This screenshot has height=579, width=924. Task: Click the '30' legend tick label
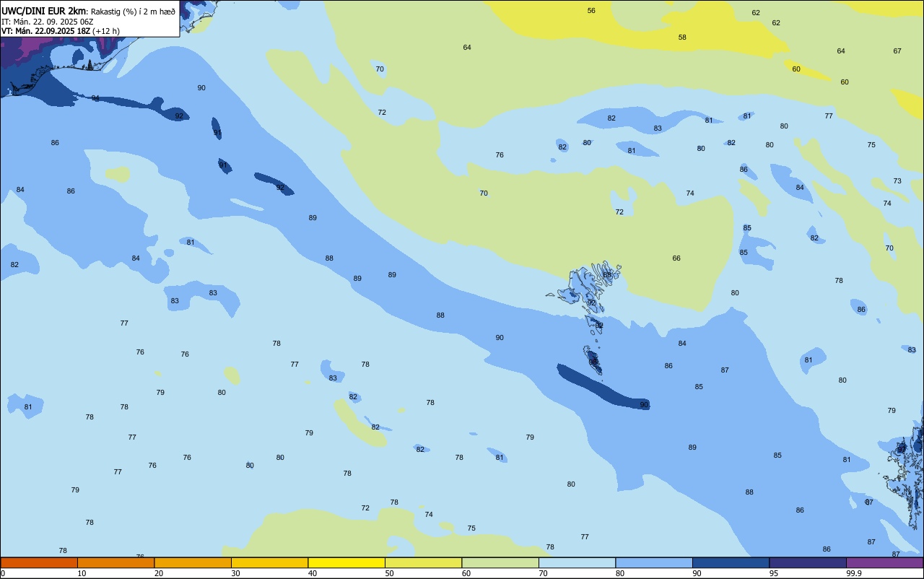(235, 573)
